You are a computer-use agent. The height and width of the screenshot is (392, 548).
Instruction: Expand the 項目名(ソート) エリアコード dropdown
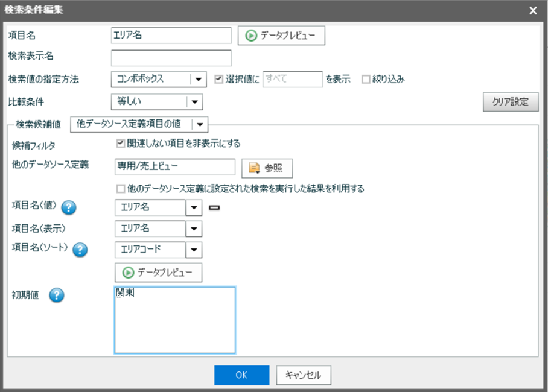point(194,250)
